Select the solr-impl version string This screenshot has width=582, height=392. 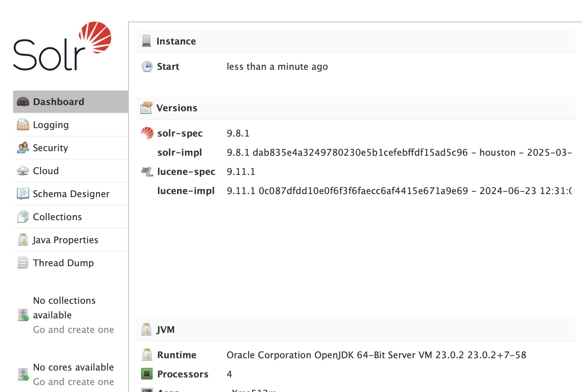point(399,153)
